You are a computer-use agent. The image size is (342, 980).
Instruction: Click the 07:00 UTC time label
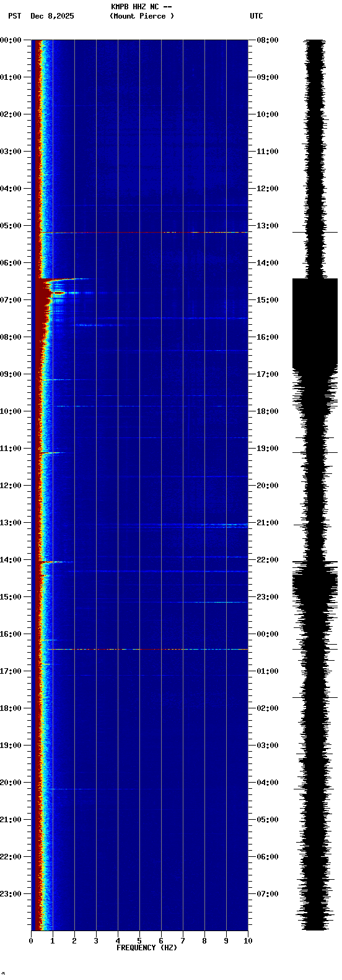tap(268, 894)
